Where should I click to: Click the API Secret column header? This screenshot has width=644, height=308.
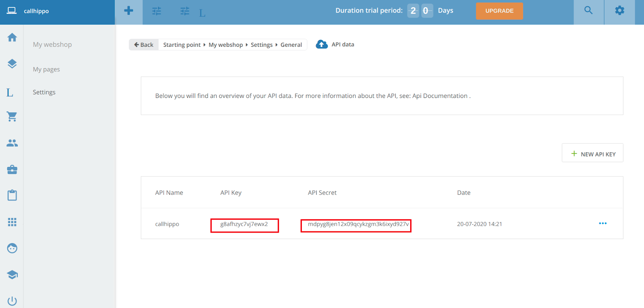[x=322, y=193]
